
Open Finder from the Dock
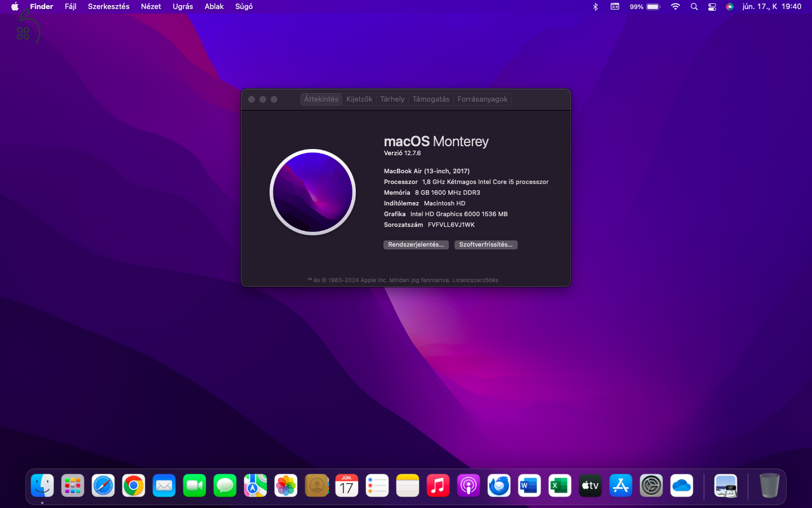click(42, 485)
